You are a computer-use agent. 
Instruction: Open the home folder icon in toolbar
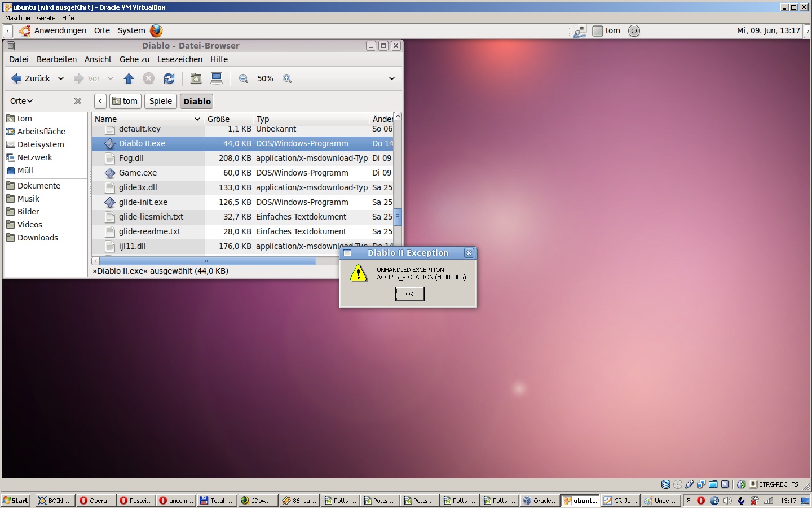196,78
